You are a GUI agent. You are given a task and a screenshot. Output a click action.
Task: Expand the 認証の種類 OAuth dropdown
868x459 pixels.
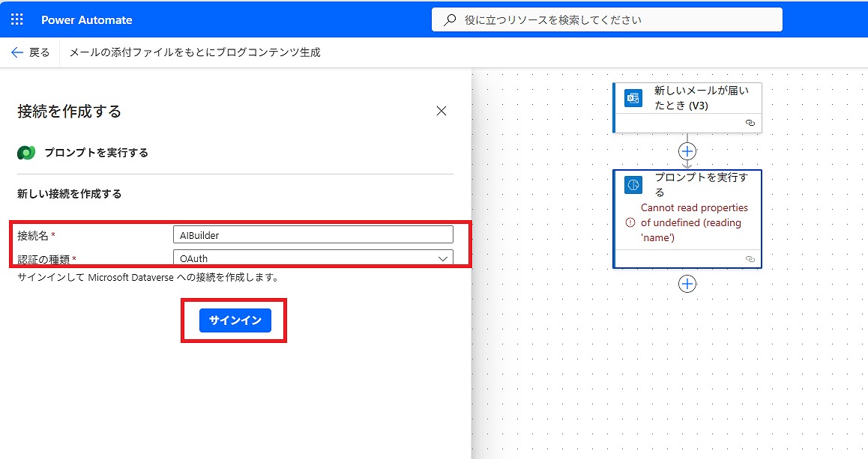313,258
